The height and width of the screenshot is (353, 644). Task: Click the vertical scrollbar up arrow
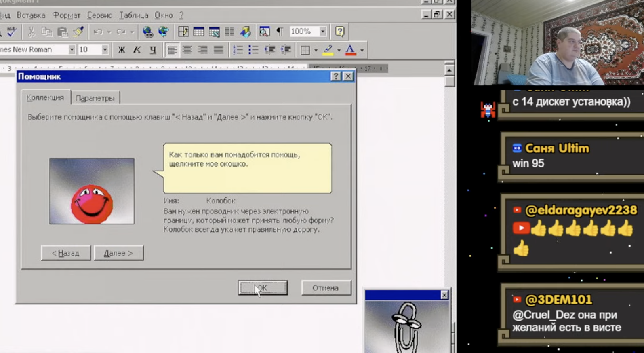point(449,70)
